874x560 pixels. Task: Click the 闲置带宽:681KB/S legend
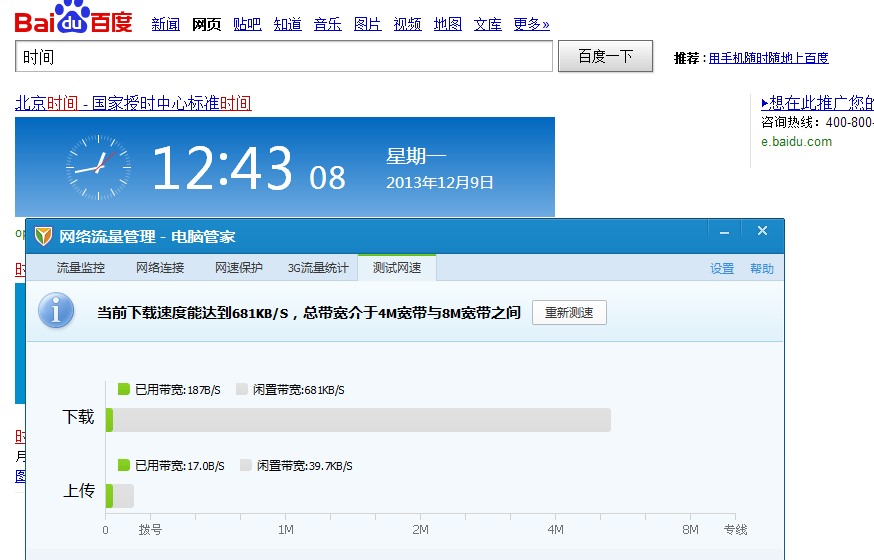290,389
